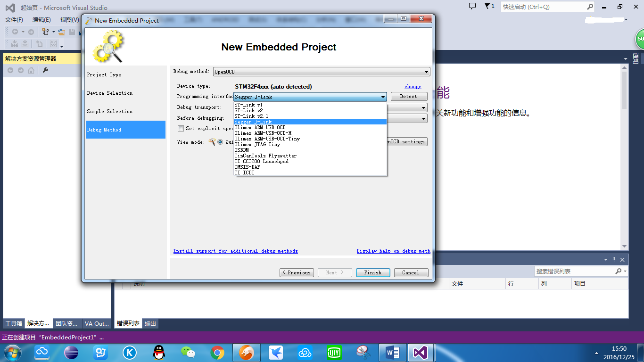Switch to the 输出 tab at the bottom
Screen dimensions: 644x362
(150, 323)
